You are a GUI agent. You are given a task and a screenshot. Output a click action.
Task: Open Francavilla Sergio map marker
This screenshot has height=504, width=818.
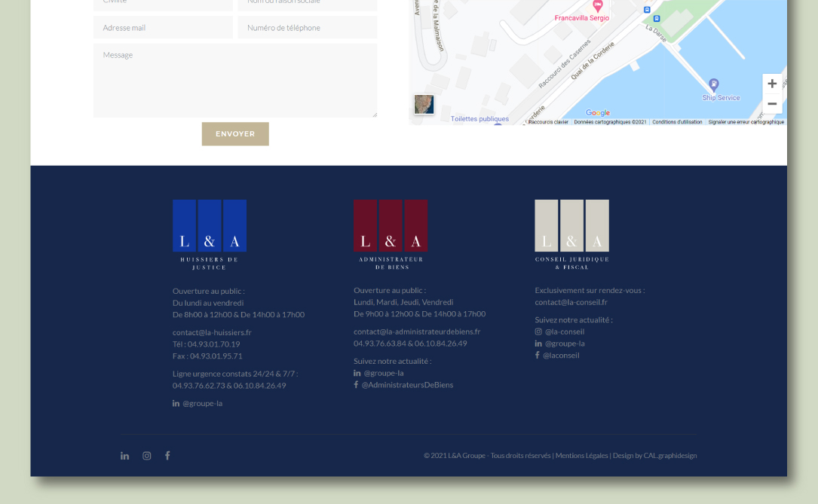598,6
